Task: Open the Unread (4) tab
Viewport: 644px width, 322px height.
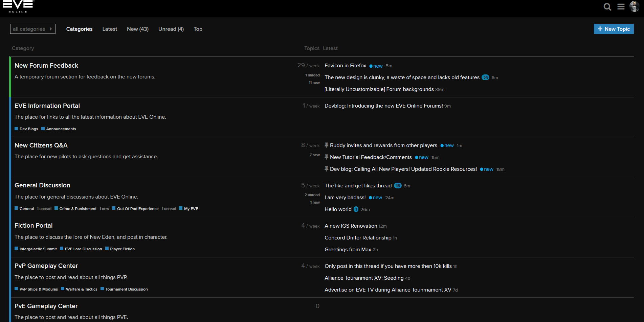Action: [171, 29]
